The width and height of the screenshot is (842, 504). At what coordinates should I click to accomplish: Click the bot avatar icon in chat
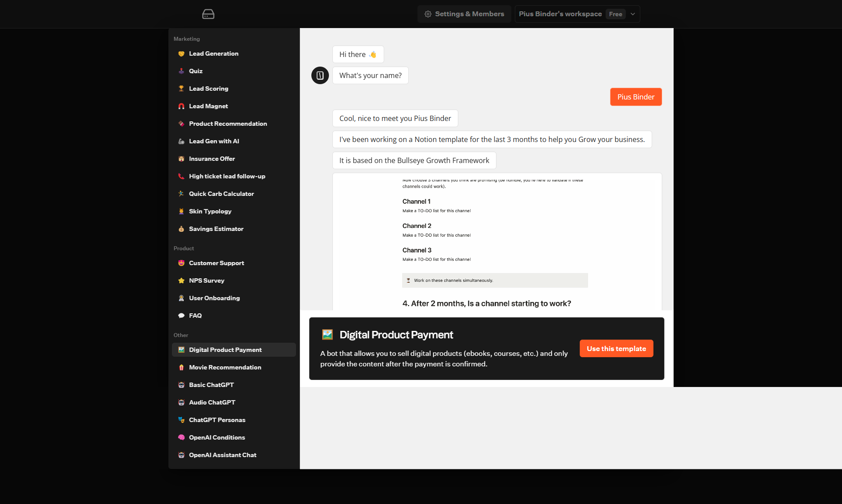coord(320,75)
